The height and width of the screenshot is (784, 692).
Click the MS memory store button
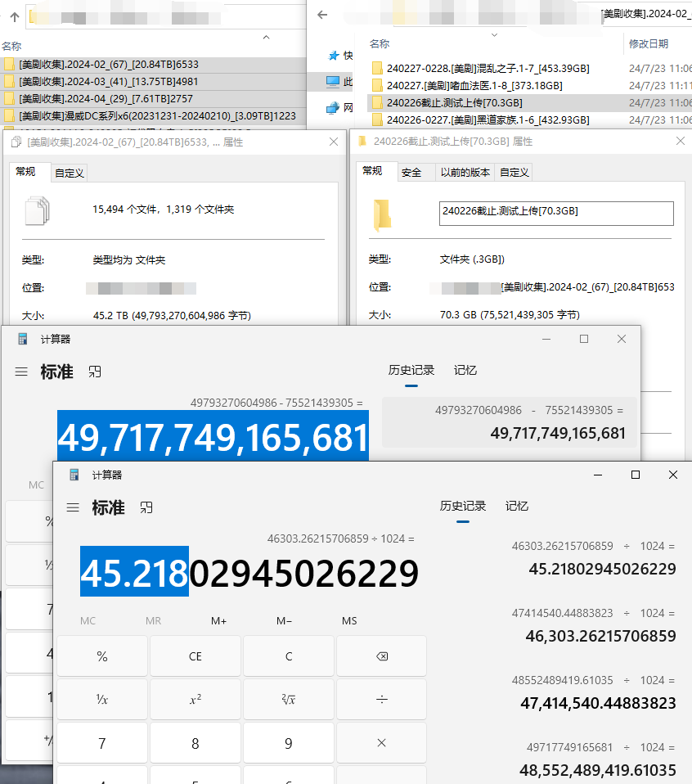click(x=349, y=621)
